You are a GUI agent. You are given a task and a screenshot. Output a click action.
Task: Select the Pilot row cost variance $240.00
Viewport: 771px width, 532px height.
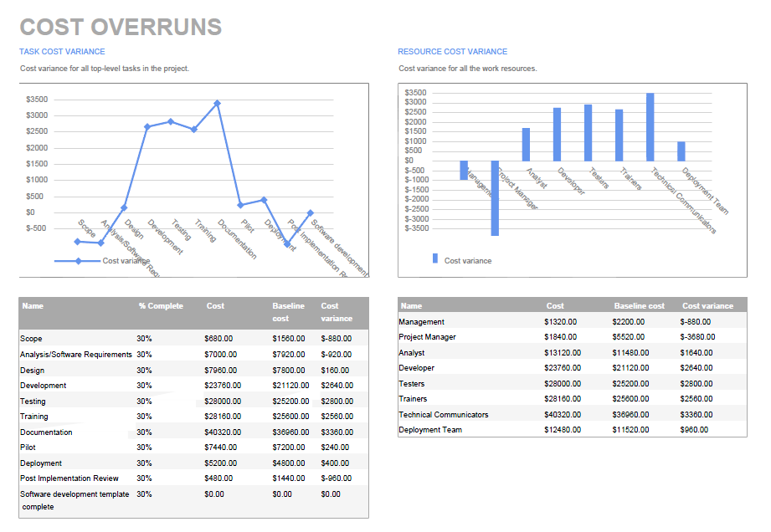click(x=335, y=448)
